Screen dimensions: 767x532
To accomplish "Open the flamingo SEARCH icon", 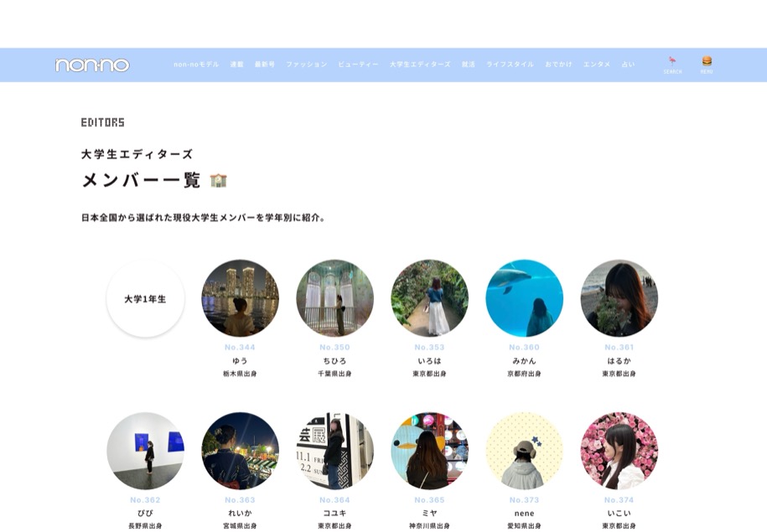I will 672,65.
